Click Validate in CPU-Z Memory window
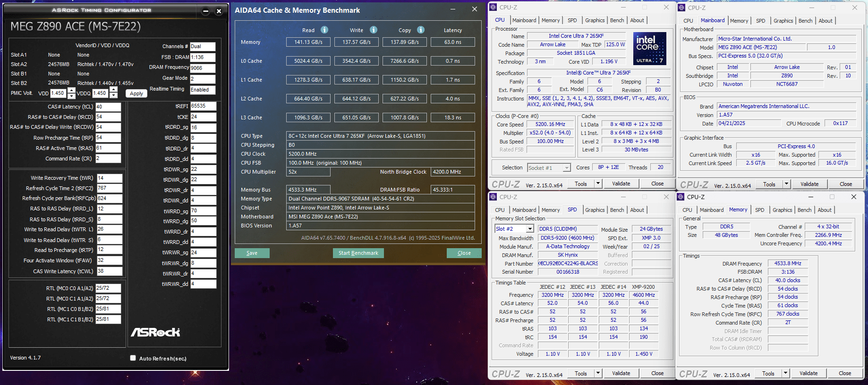Screen dimensions: 868x385 point(808,373)
